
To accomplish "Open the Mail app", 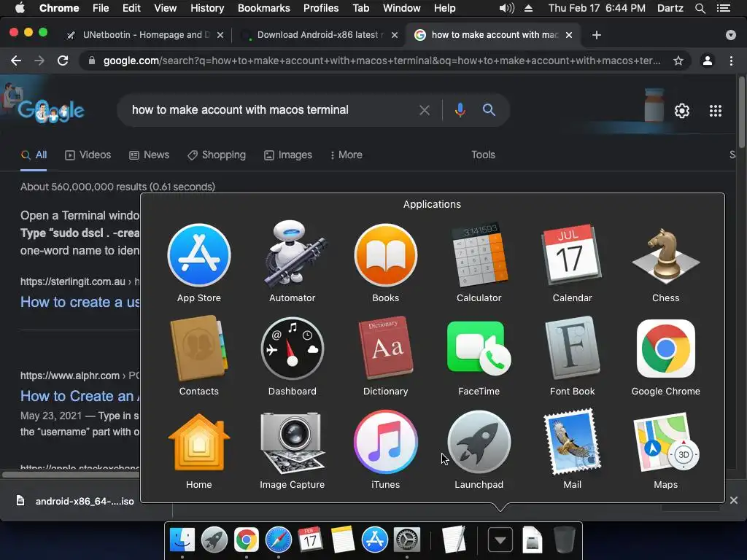I will (x=572, y=443).
